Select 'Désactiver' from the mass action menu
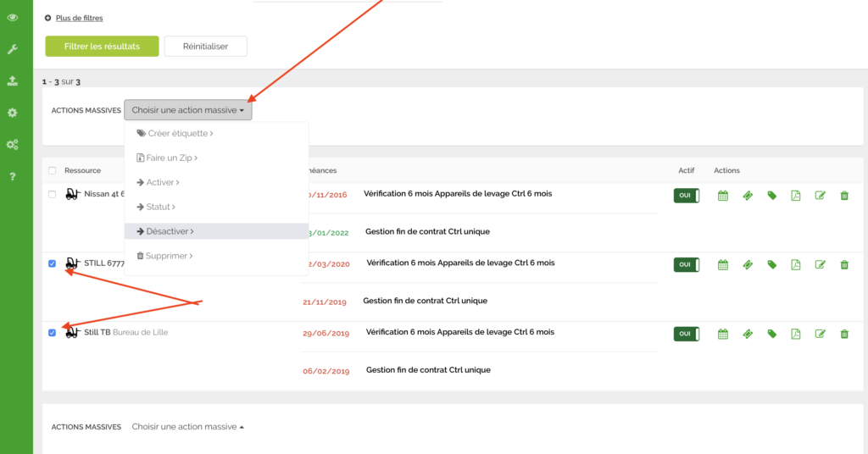This screenshot has height=454, width=868. click(x=170, y=231)
